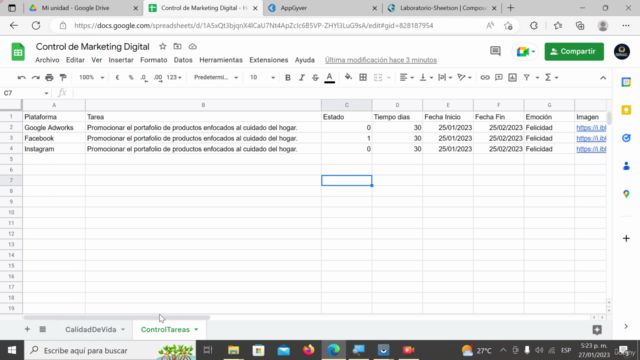Open Google Keep side panel icon

tap(626, 110)
